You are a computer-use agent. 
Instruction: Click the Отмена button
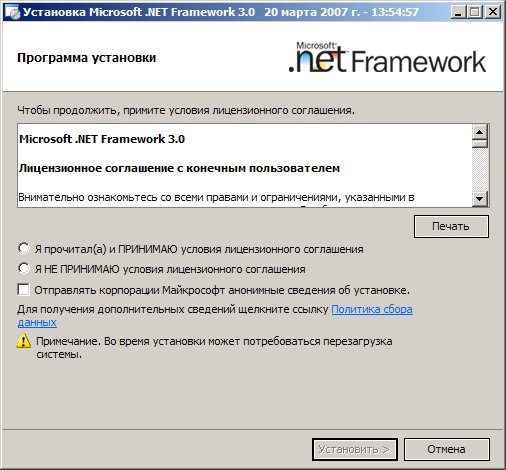coord(447,449)
